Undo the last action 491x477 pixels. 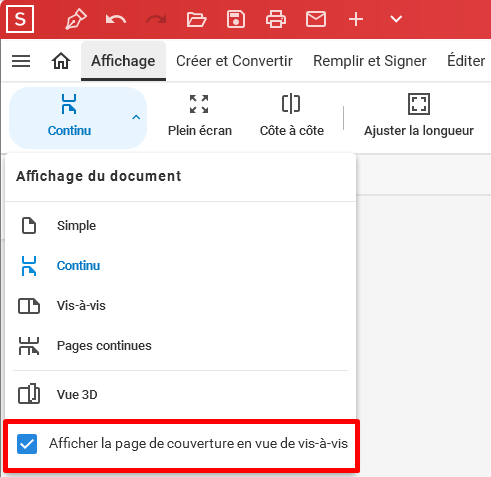(116, 19)
